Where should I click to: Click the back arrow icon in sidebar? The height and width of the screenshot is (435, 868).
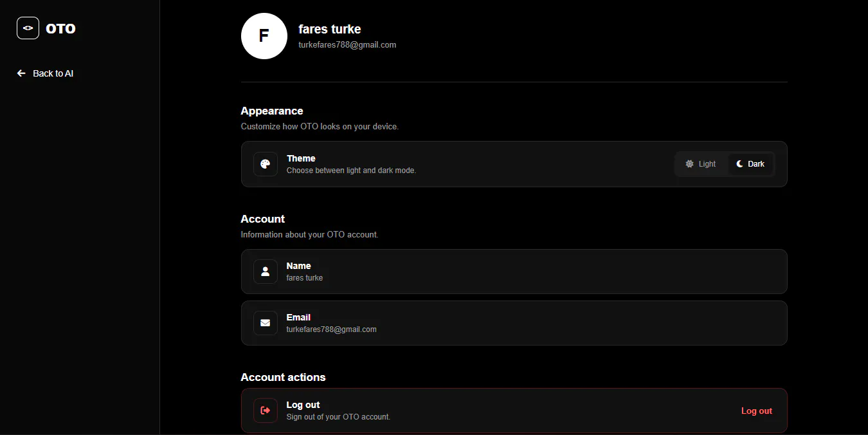click(x=21, y=73)
